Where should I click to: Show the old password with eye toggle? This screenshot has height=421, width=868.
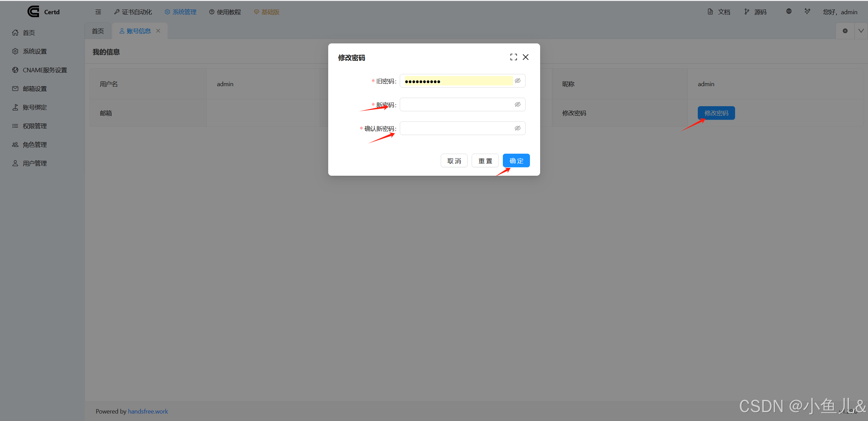pyautogui.click(x=517, y=81)
